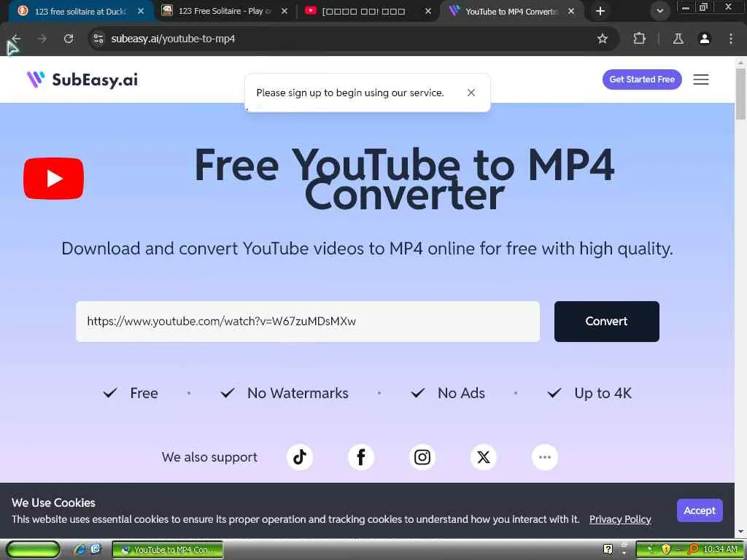
Task: Open the browser profile avatar icon
Action: [x=705, y=39]
